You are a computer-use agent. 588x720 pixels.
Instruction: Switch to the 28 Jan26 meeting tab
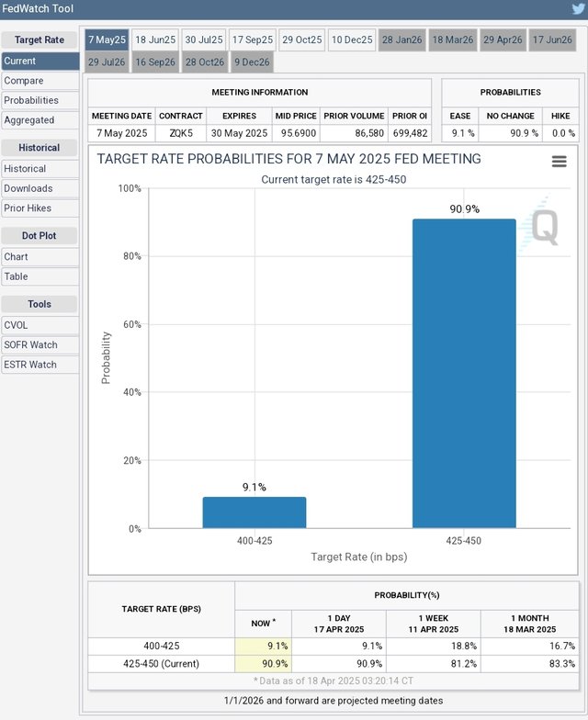402,40
